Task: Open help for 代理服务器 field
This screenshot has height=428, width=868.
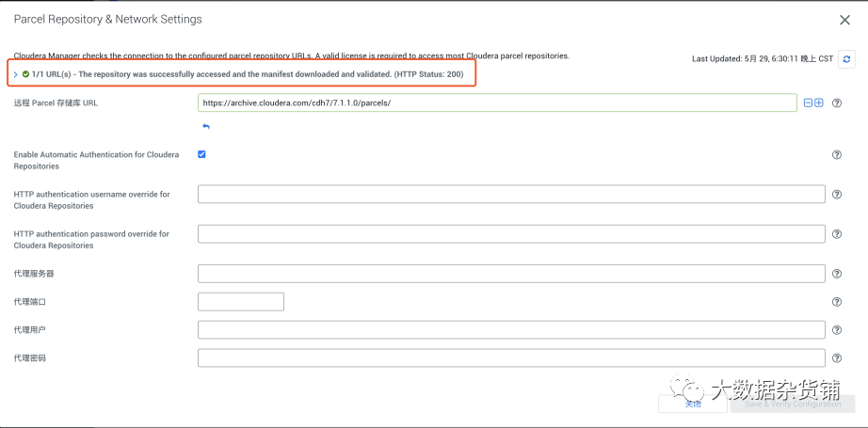Action: click(837, 274)
